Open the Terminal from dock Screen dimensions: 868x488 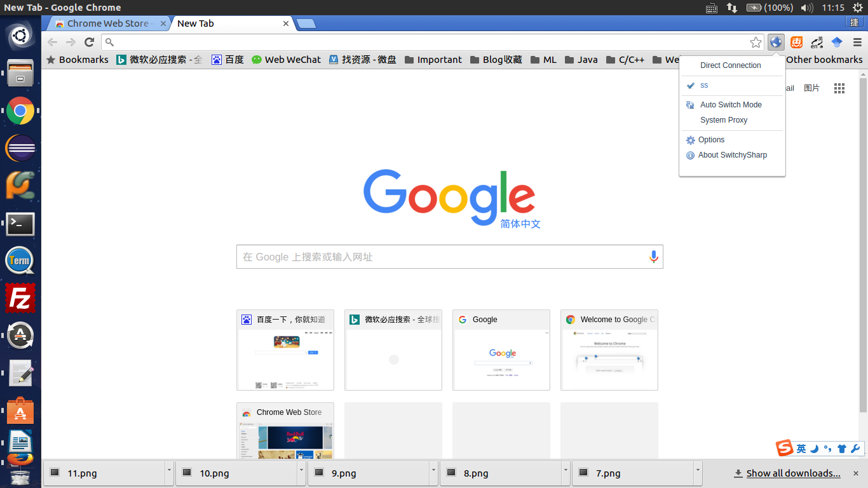pos(20,224)
